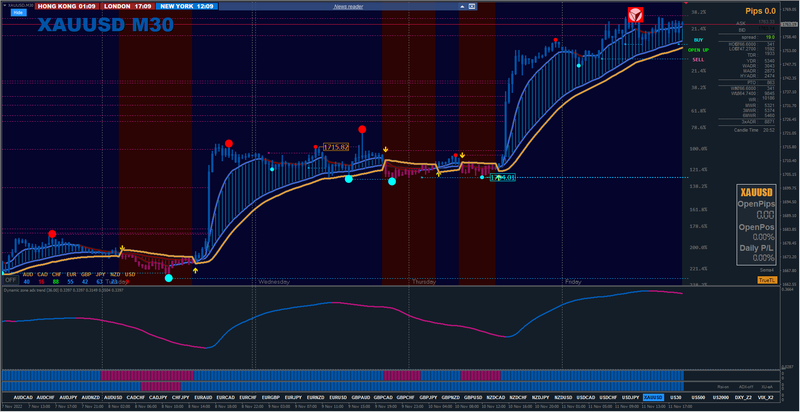This screenshot has width=800, height=412.
Task: Click the Friday day label on chart
Action: 572,281
